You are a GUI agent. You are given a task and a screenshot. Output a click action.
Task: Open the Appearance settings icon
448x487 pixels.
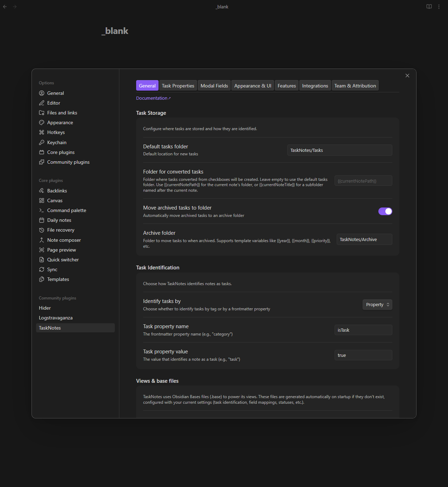tap(42, 122)
